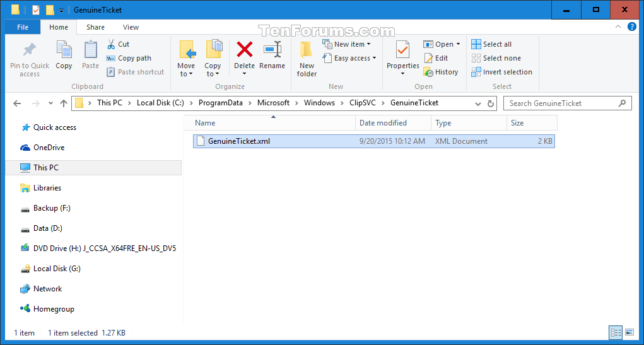The image size is (644, 345).
Task: Click ClipSVC breadcrumb
Action: [x=363, y=103]
